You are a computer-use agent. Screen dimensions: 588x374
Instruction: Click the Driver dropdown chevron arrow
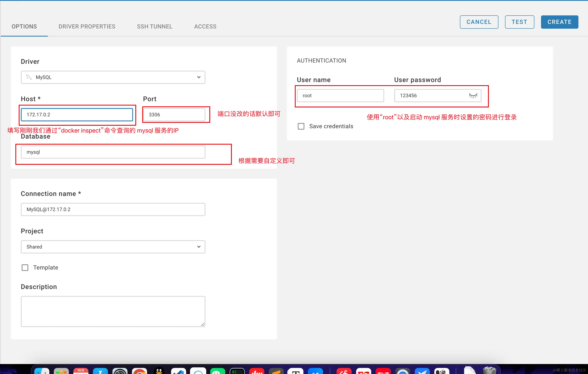click(199, 77)
